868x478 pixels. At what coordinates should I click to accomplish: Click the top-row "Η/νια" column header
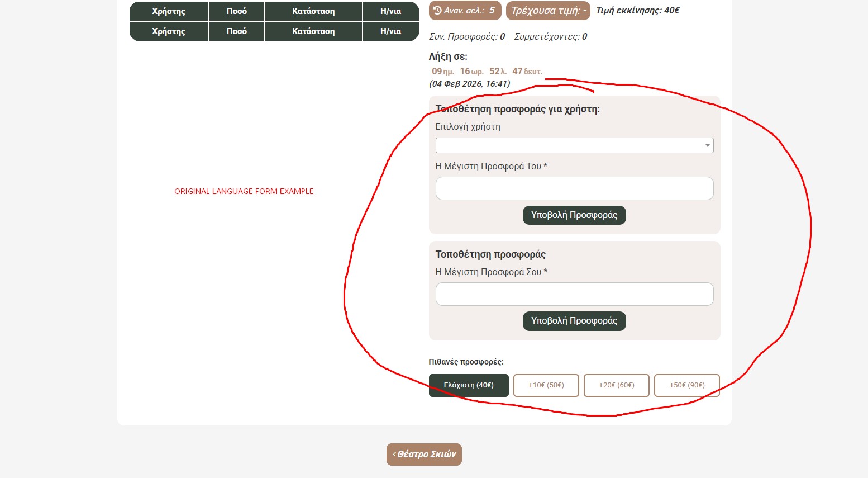tap(390, 11)
